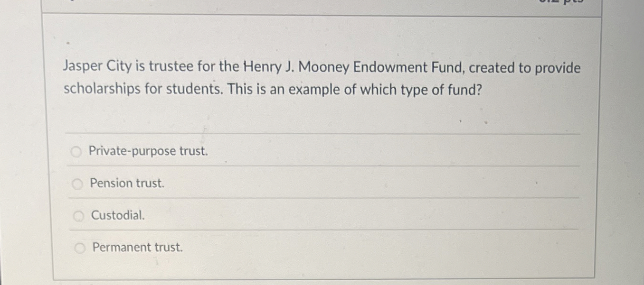The image size is (644, 285).
Task: Click the Jasper City question text
Action: click(x=322, y=68)
